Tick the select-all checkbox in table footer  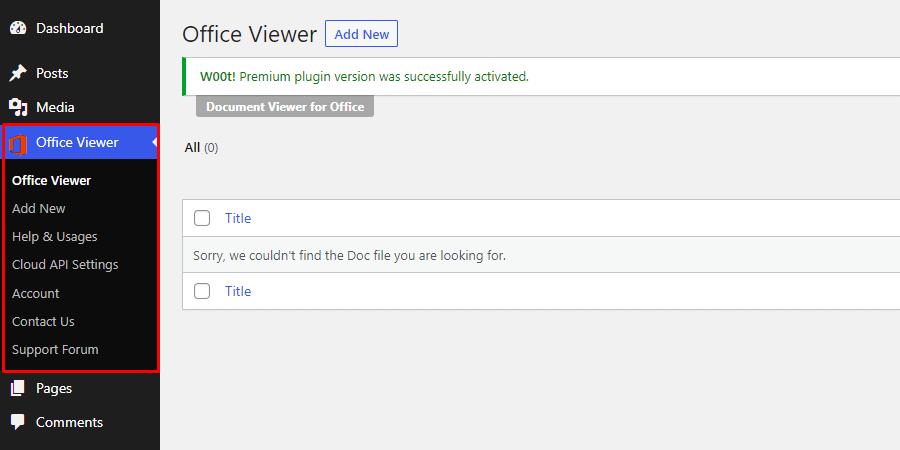pos(202,291)
